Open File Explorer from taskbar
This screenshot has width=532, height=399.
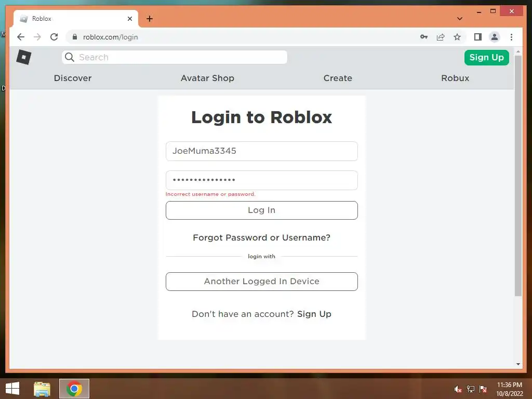click(x=42, y=389)
